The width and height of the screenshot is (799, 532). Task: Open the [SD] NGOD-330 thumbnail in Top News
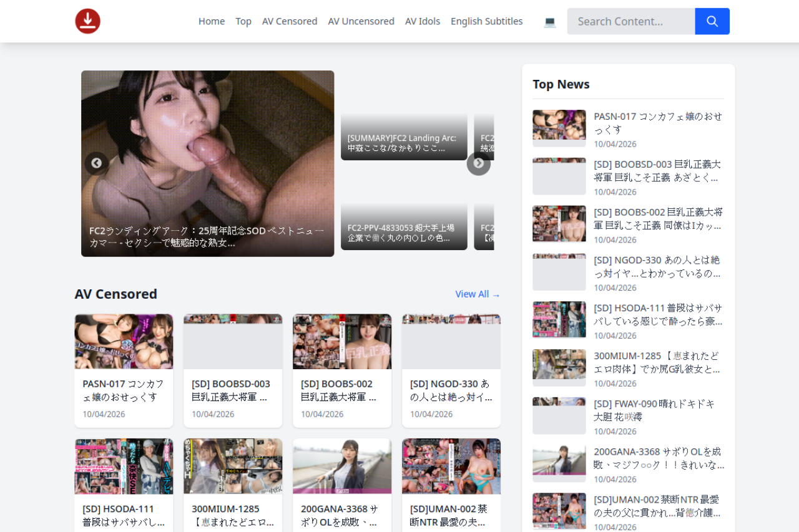pos(559,272)
